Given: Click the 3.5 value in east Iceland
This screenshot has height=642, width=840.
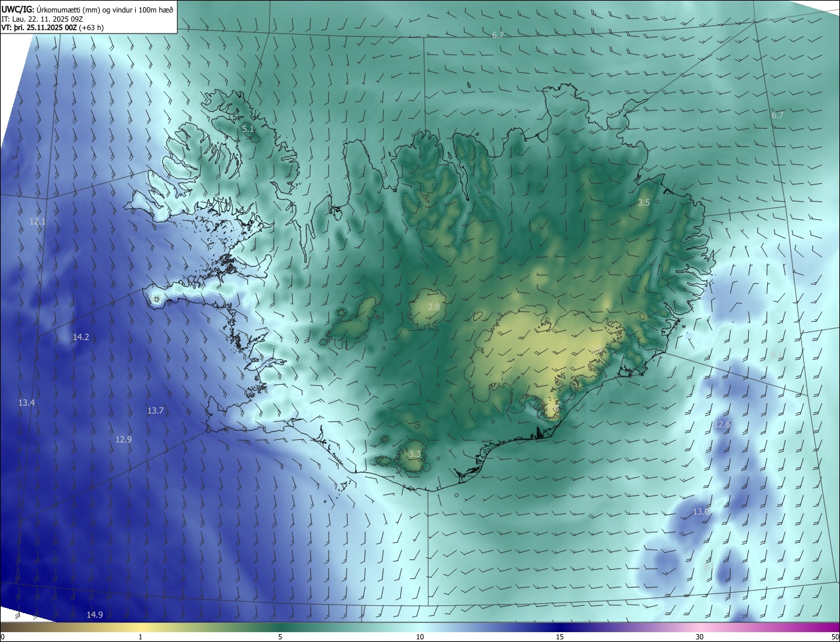Looking at the screenshot, I should click(644, 203).
